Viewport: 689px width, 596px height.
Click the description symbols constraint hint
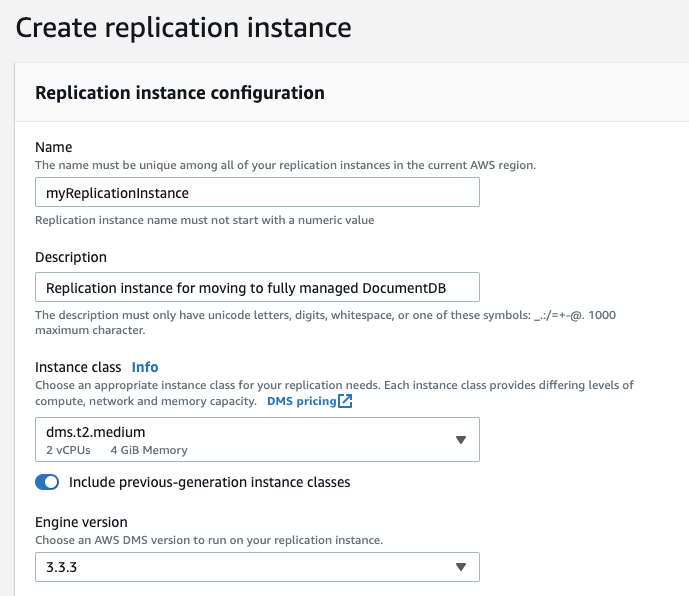point(326,323)
